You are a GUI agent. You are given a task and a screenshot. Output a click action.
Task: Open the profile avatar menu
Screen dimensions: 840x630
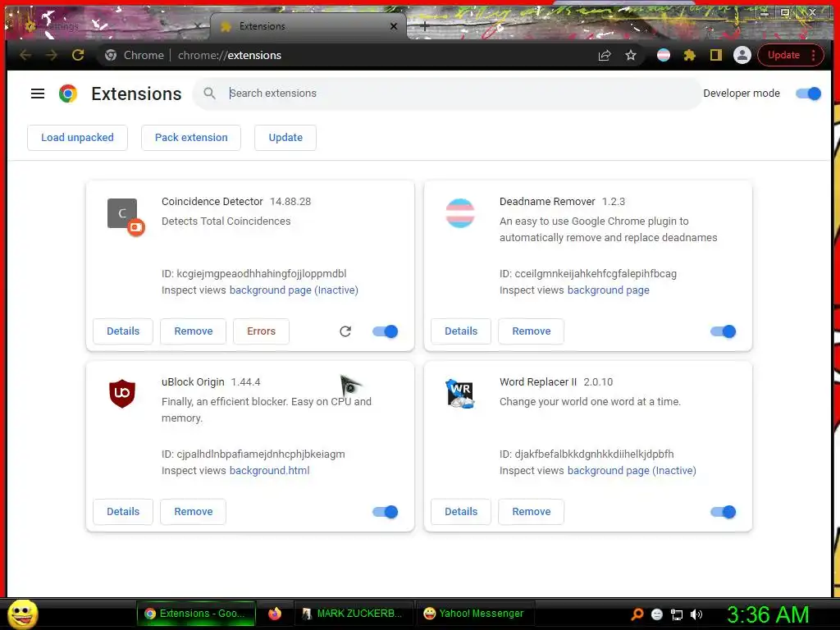pos(742,55)
